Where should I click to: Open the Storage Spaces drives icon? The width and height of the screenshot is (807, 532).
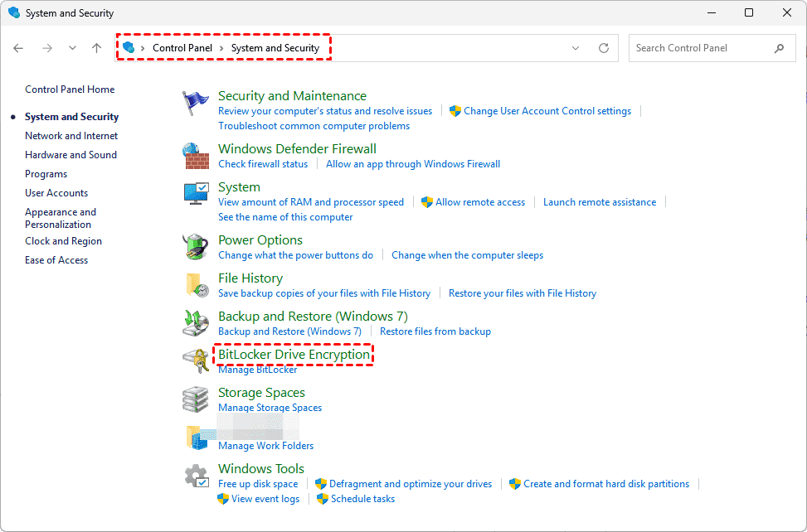click(x=195, y=399)
